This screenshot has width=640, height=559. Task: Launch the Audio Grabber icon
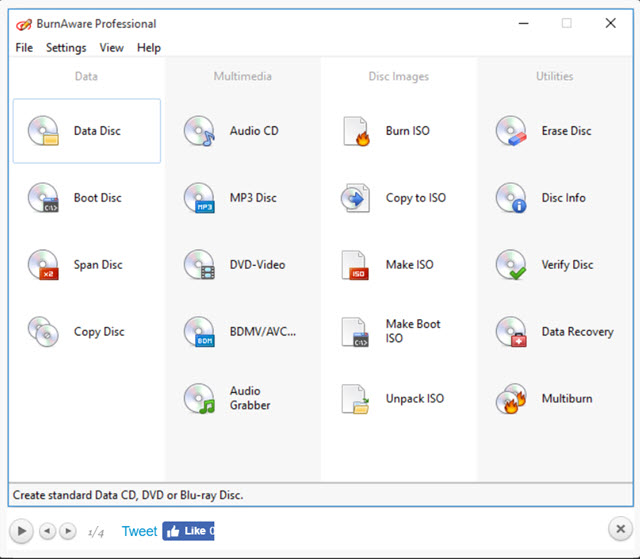199,398
